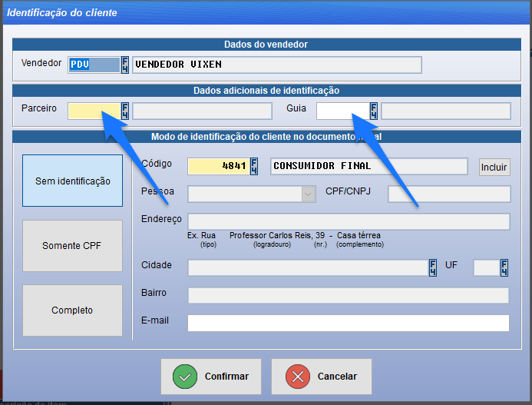
Task: Choose the Somente CPF identification mode
Action: pyautogui.click(x=73, y=246)
